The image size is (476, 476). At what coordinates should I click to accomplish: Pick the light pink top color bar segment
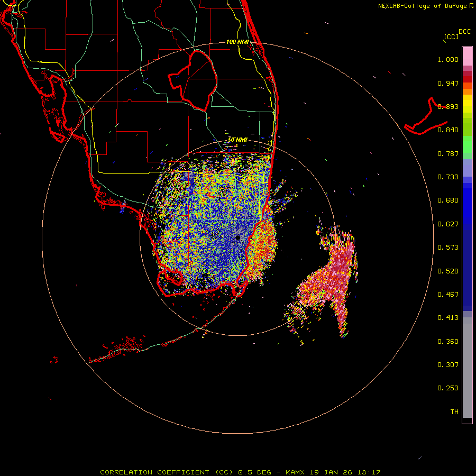tap(467, 57)
